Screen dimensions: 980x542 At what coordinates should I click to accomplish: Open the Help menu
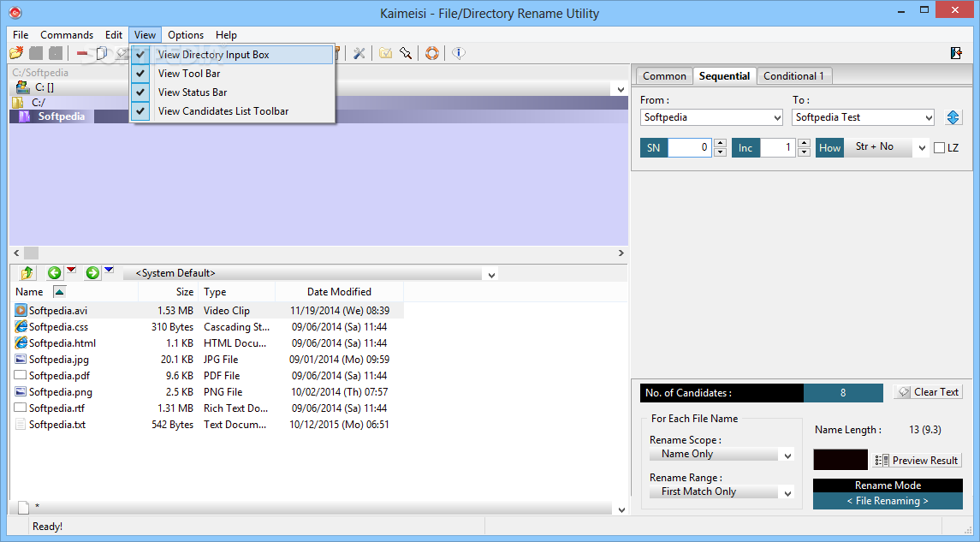click(x=226, y=35)
